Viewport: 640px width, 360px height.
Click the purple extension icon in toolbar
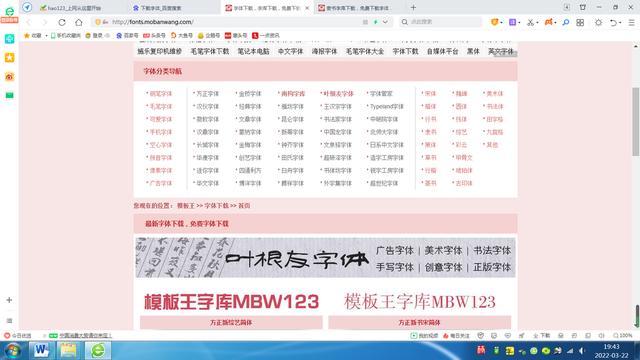(513, 22)
